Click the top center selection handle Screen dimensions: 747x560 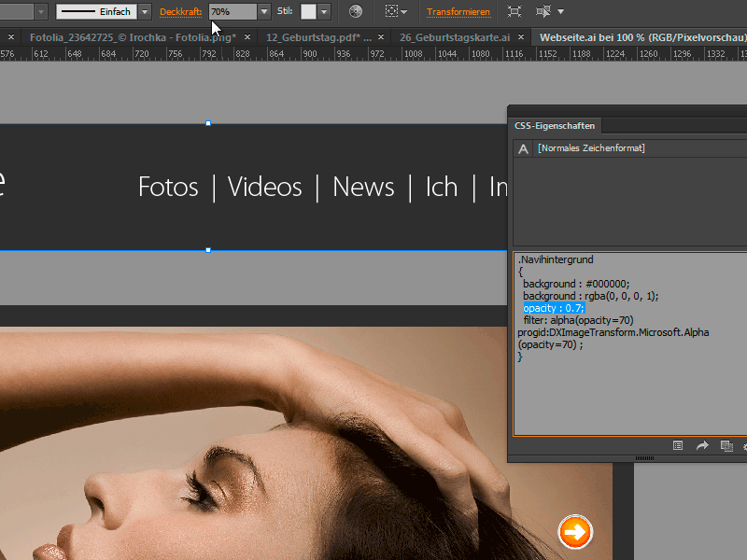point(208,123)
